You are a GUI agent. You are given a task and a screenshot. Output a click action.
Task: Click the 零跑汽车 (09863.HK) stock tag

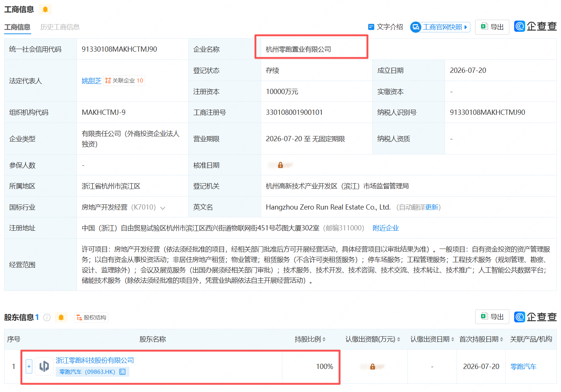(x=92, y=372)
